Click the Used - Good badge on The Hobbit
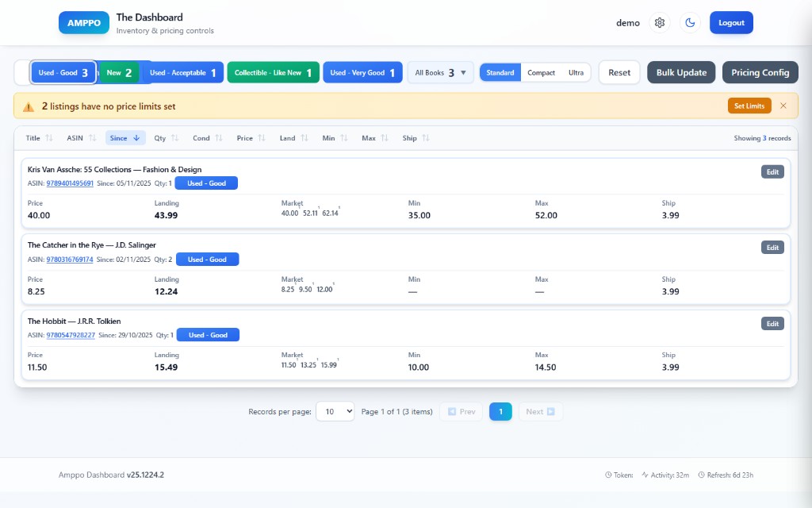This screenshot has height=508, width=812. [208, 335]
